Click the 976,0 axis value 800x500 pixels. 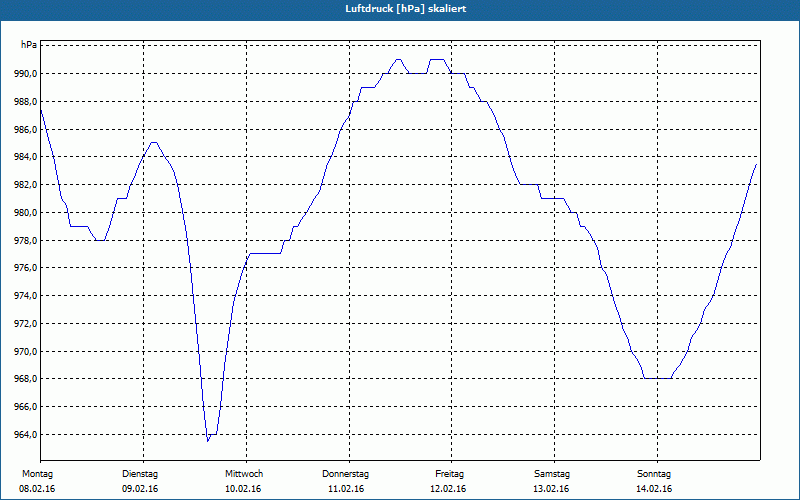pyautogui.click(x=26, y=268)
